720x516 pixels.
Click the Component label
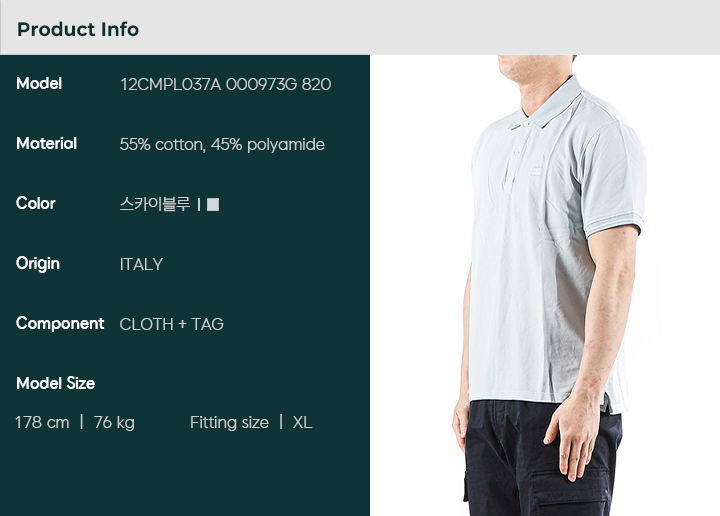[60, 324]
